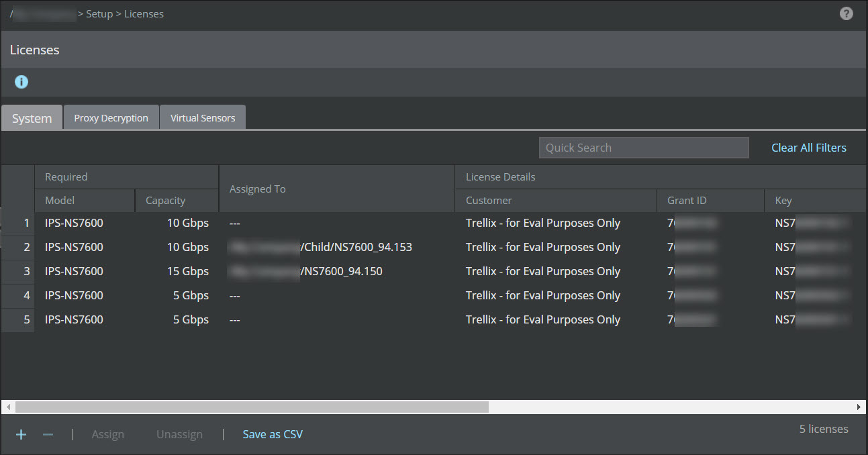
Task: Select row number 3
Action: (x=18, y=271)
